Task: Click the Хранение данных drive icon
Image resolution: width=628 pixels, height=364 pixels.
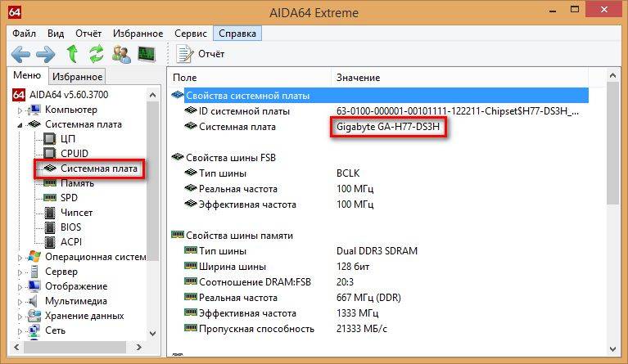Action: click(34, 316)
